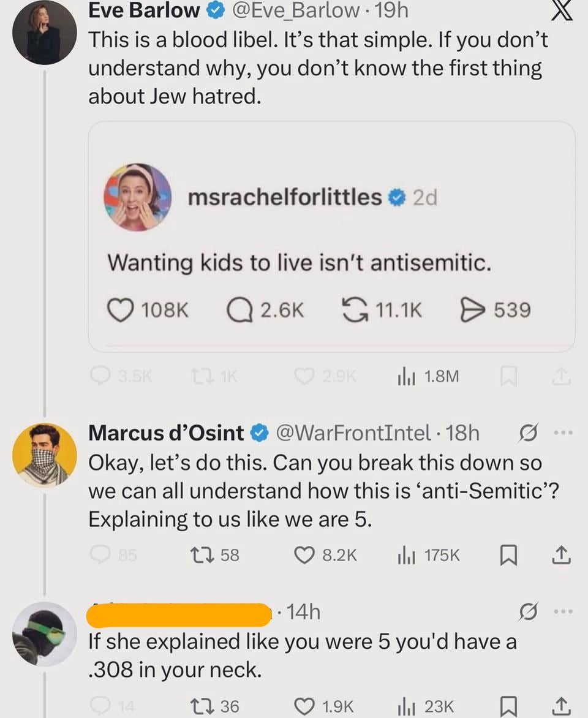Open the @Eve_Barlow handle link

[295, 10]
